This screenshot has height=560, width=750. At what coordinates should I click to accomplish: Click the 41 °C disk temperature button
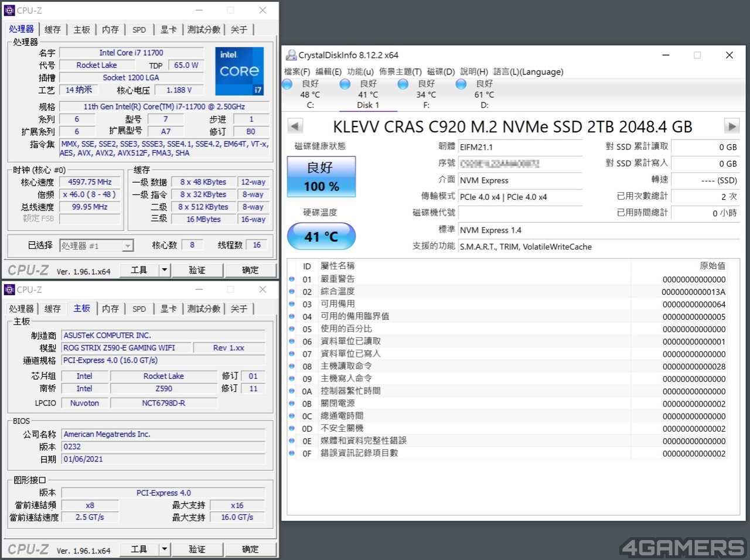coord(321,236)
